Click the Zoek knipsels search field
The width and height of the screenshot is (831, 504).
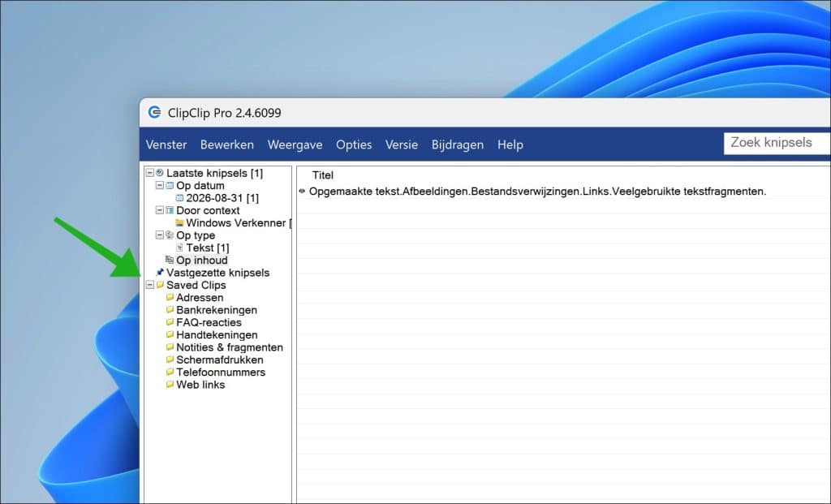pyautogui.click(x=777, y=143)
